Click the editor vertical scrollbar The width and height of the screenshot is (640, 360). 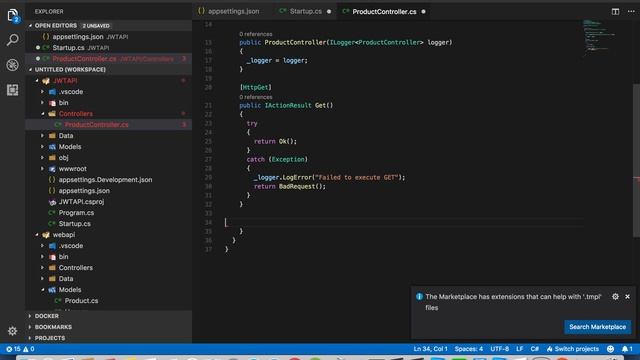pyautogui.click(x=636, y=160)
